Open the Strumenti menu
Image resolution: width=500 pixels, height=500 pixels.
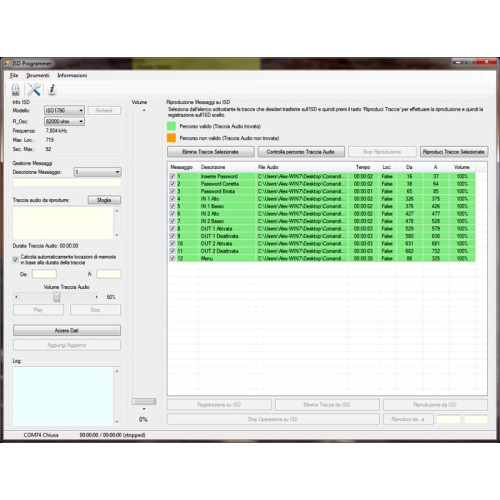pos(38,75)
